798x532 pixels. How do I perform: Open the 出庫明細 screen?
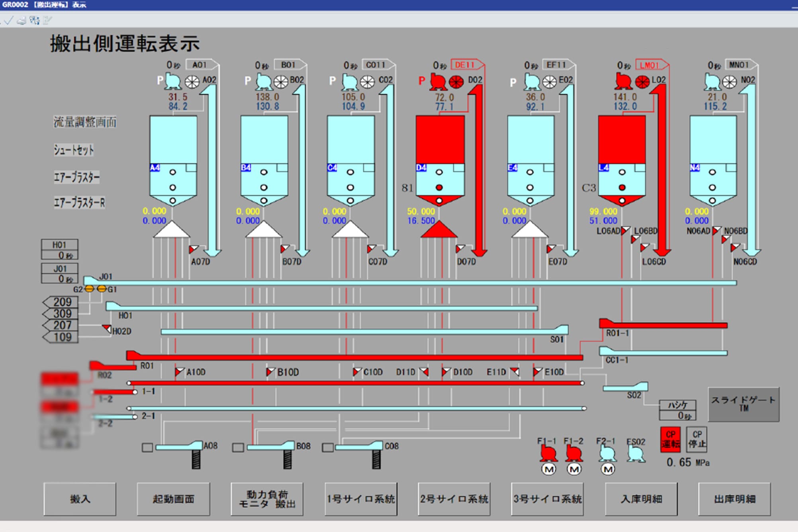pyautogui.click(x=734, y=499)
